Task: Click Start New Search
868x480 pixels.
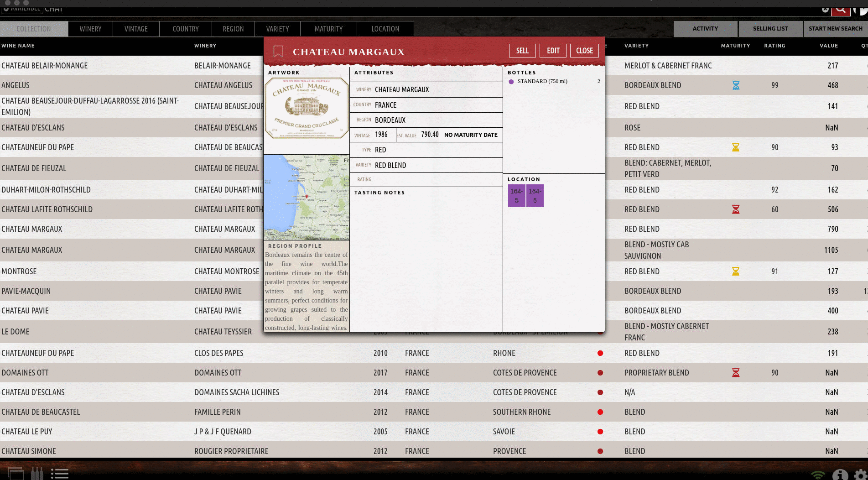Action: 836,29
